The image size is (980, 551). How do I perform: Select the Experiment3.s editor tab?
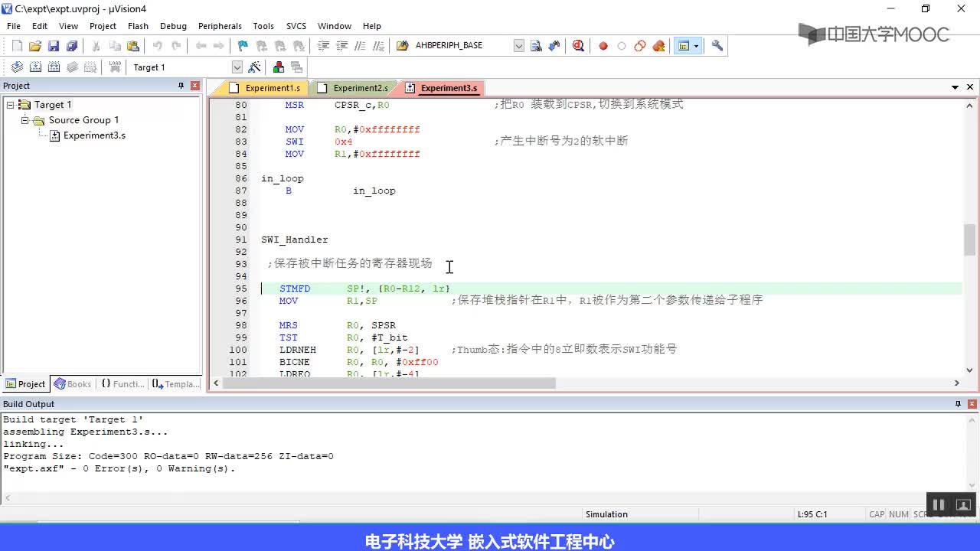(x=443, y=88)
